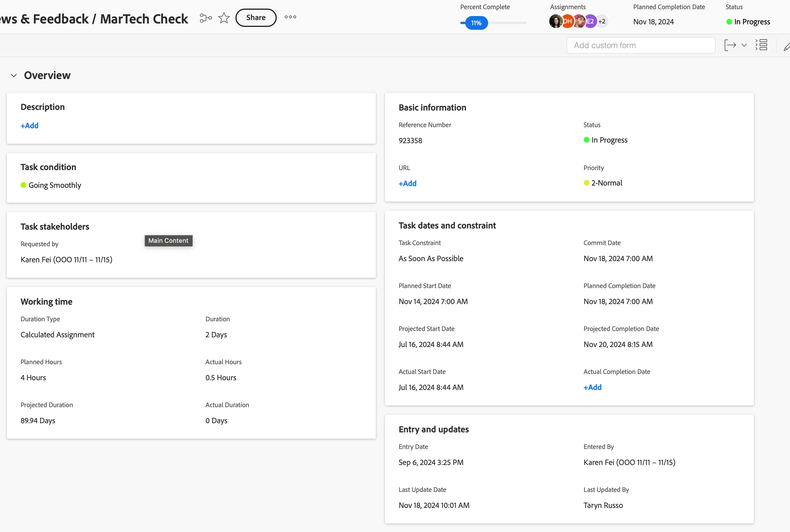
Task: Click the Going Smoothly task condition
Action: pos(54,185)
